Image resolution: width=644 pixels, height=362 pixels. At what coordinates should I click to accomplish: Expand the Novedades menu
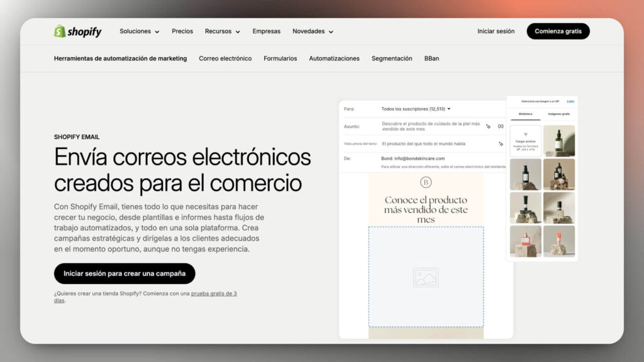(x=312, y=31)
